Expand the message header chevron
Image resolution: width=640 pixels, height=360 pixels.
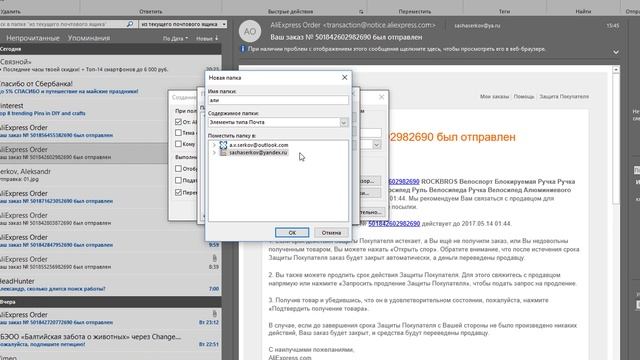(x=616, y=52)
